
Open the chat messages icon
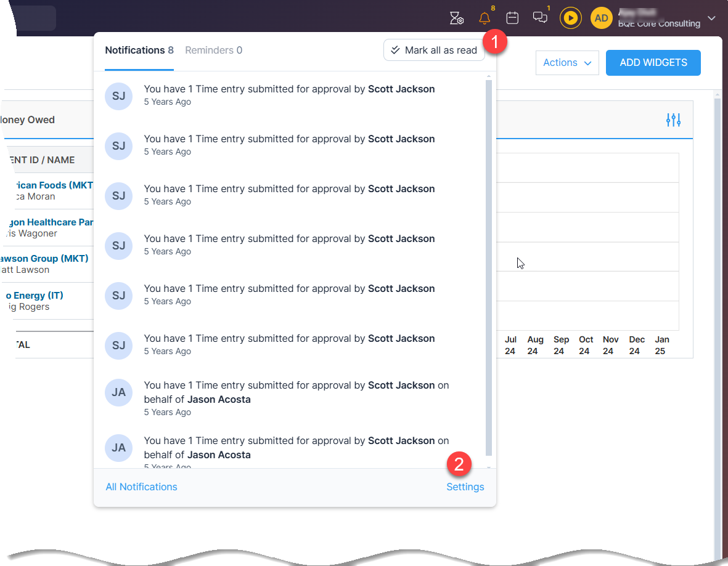(540, 18)
